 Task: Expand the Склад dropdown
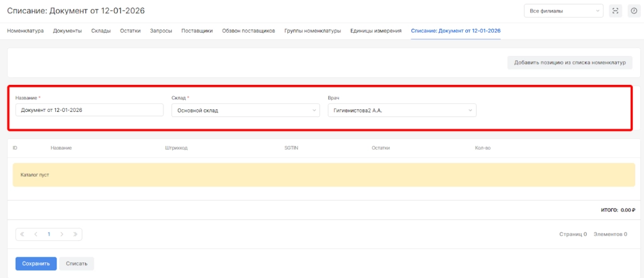pos(246,110)
